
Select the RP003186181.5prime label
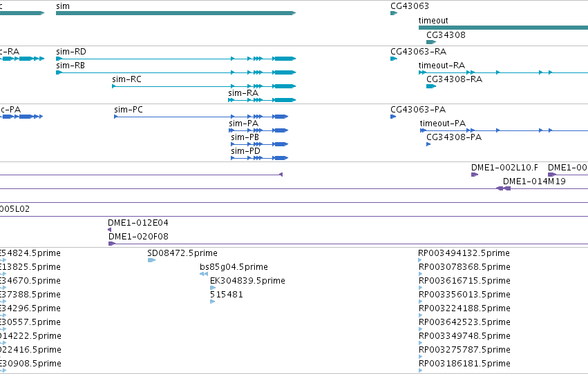point(464,364)
